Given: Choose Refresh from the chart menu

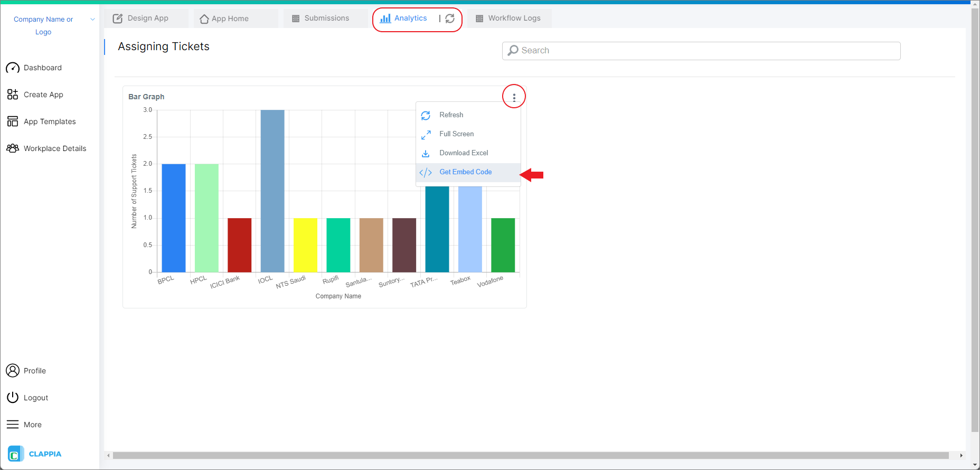Looking at the screenshot, I should pos(468,115).
